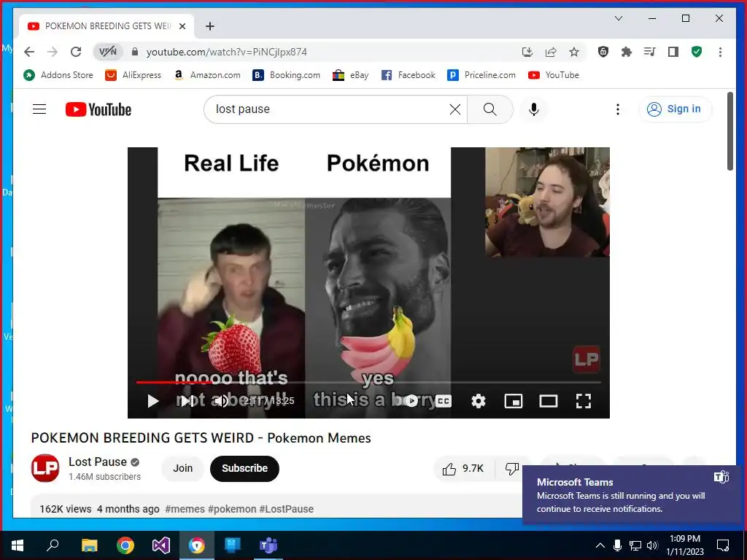Open Priceline.com bookmark
Screen dimensions: 747x560
(x=481, y=75)
